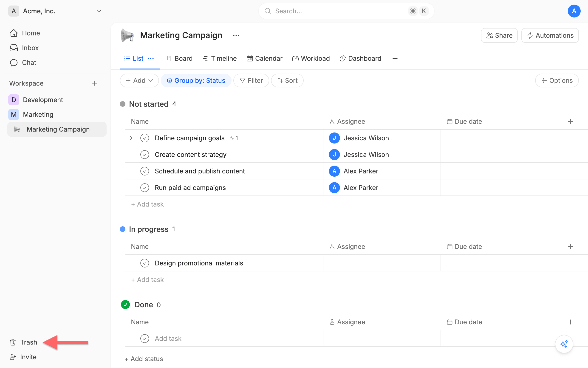588x368 pixels.
Task: Add a task under Not started
Action: 147,204
